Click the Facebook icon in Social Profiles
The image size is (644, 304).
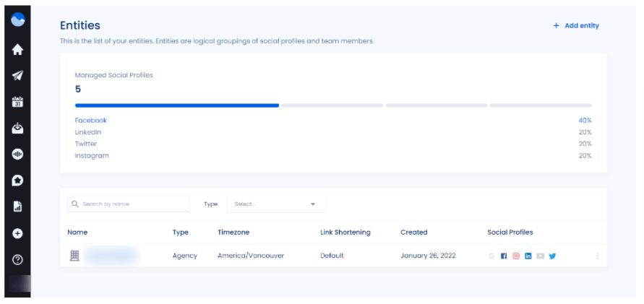point(504,256)
